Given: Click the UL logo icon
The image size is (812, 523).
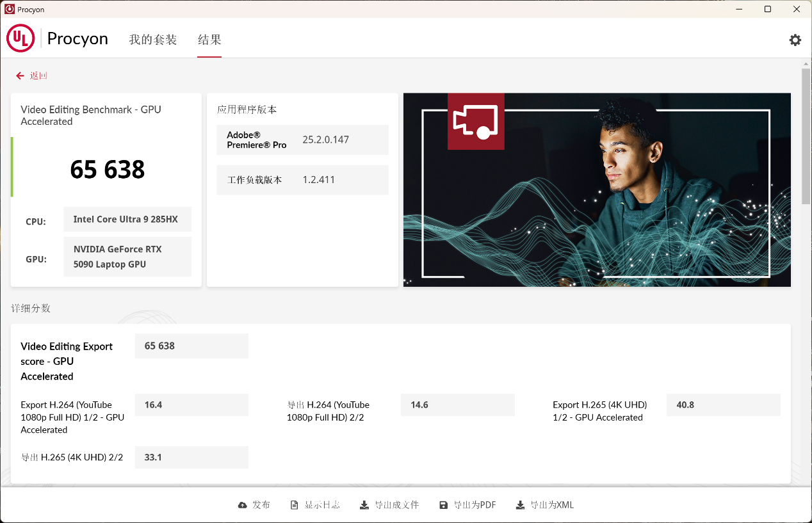Looking at the screenshot, I should [20, 38].
